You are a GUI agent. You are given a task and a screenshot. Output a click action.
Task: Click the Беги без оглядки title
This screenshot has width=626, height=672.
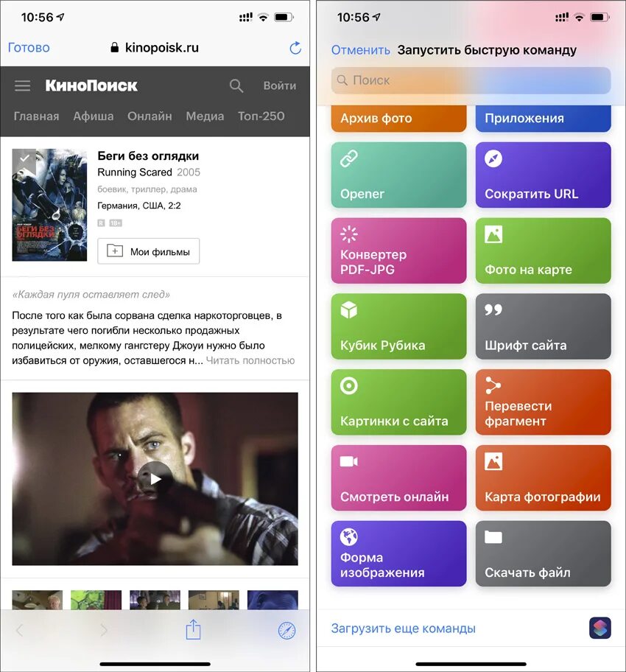click(x=148, y=156)
